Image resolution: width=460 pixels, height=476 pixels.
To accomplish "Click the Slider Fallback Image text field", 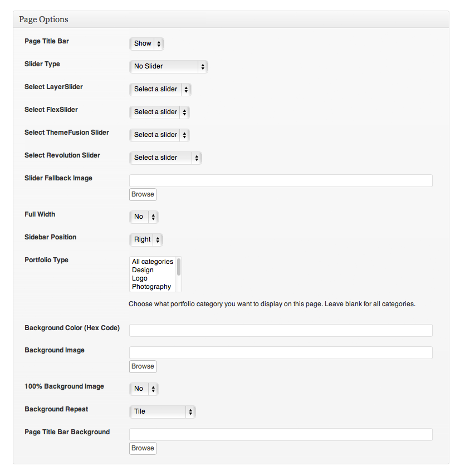I will 281,180.
